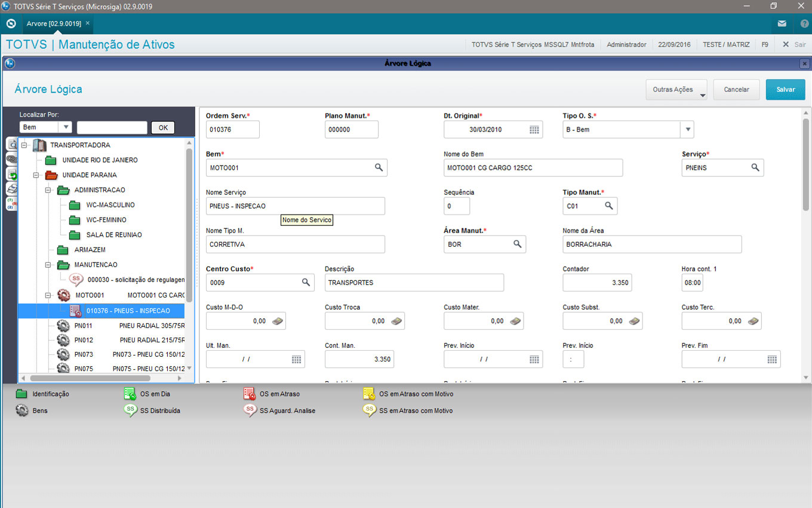Collapse the UNIDADE PARANA tree node

pyautogui.click(x=36, y=175)
